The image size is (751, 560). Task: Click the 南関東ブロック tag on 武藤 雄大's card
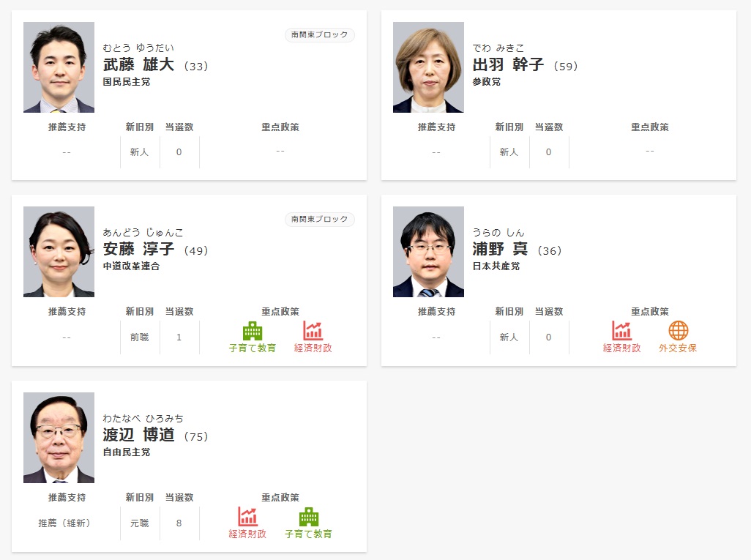tap(319, 34)
